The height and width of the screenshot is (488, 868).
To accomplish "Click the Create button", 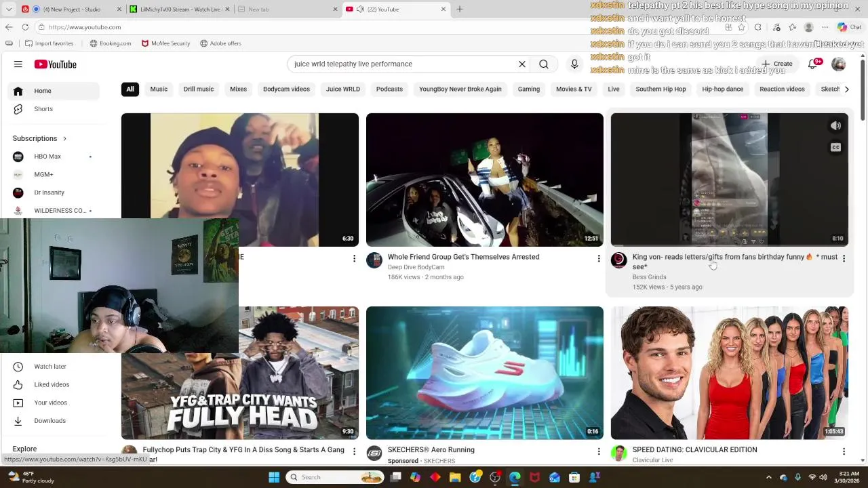I will click(x=776, y=64).
